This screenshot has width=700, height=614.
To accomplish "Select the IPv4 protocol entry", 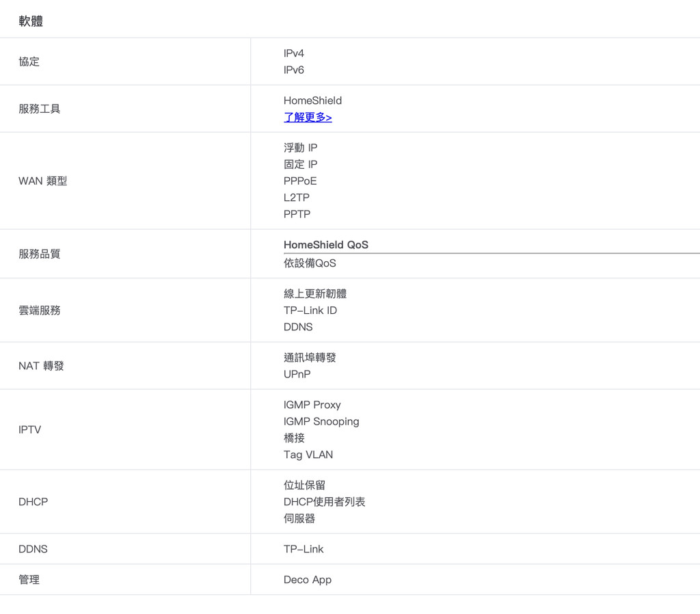I will [294, 53].
